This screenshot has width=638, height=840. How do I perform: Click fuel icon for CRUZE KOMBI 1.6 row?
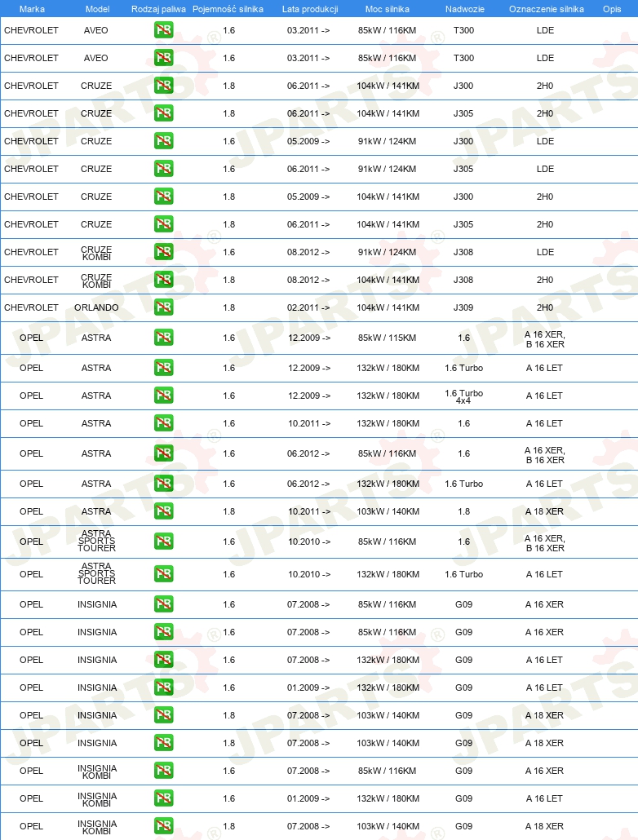pos(163,252)
